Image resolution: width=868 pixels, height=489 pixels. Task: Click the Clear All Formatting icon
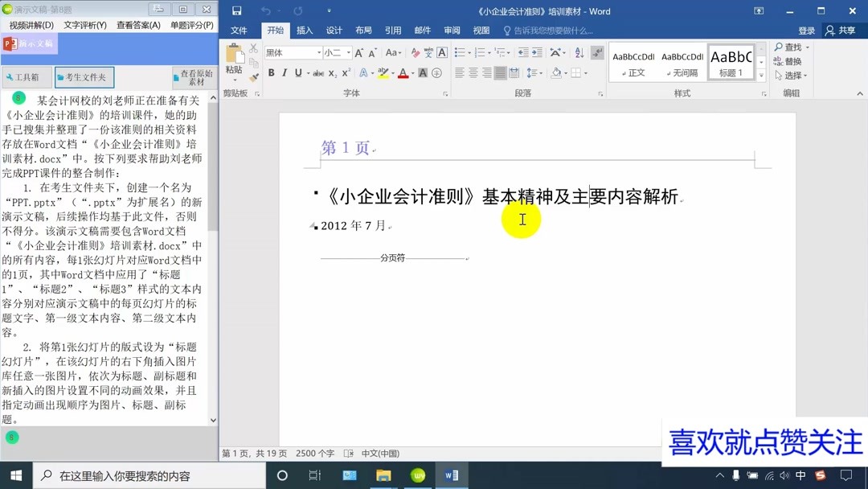coord(416,52)
